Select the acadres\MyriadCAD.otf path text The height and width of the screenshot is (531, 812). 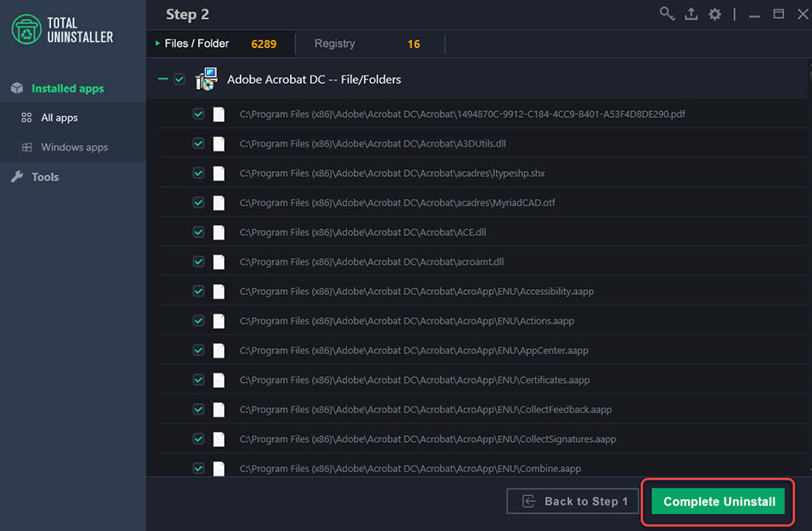(x=397, y=203)
